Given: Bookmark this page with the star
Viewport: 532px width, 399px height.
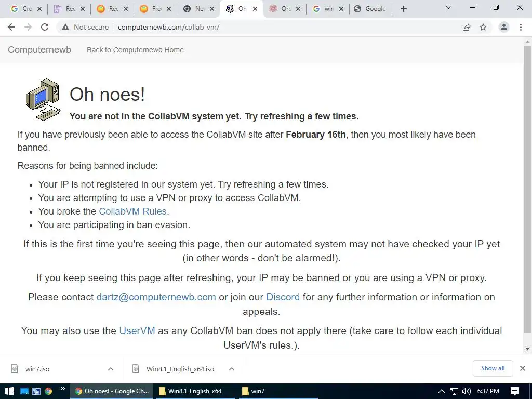Looking at the screenshot, I should 483,27.
